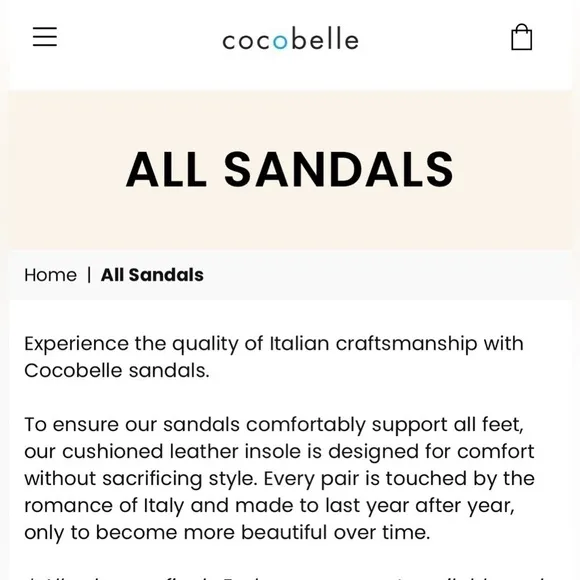Click the cut-off paragraph at the bottom
This screenshot has height=580, width=580.
tap(287, 577)
